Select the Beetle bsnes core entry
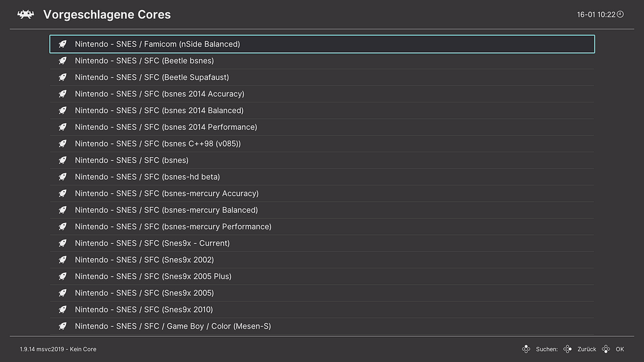The height and width of the screenshot is (362, 644). [x=144, y=61]
